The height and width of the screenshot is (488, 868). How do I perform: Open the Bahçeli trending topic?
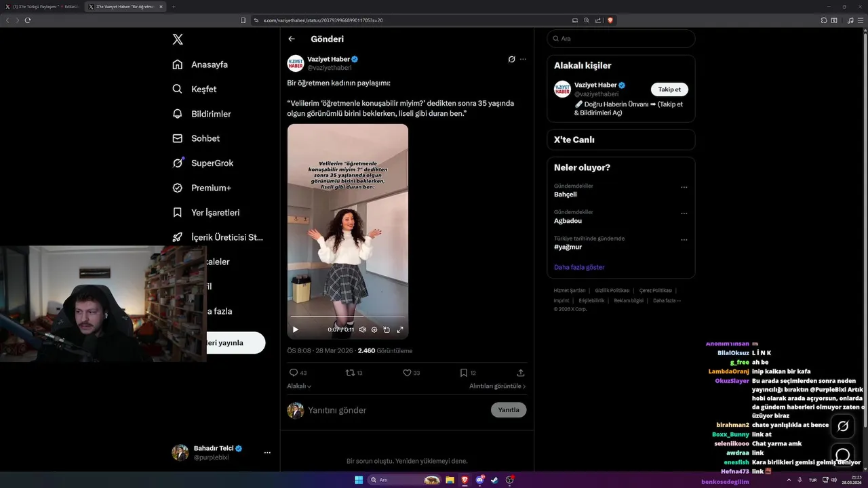pyautogui.click(x=566, y=195)
